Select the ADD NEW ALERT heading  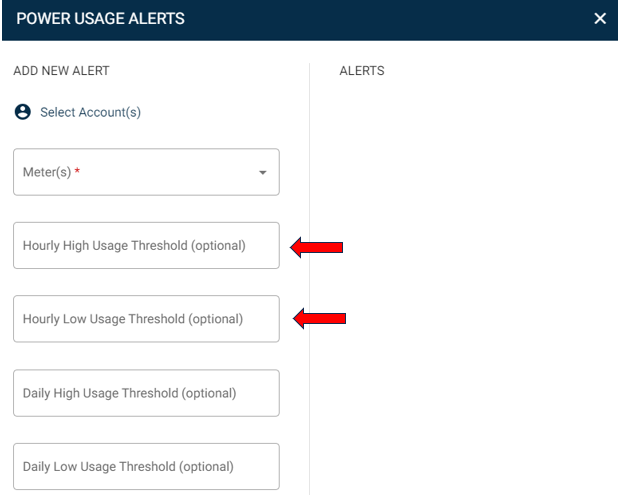coord(61,71)
